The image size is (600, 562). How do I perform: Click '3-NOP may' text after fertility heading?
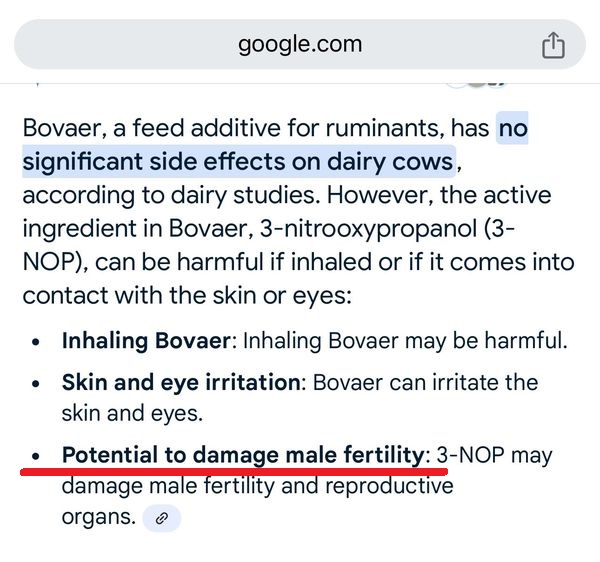494,455
